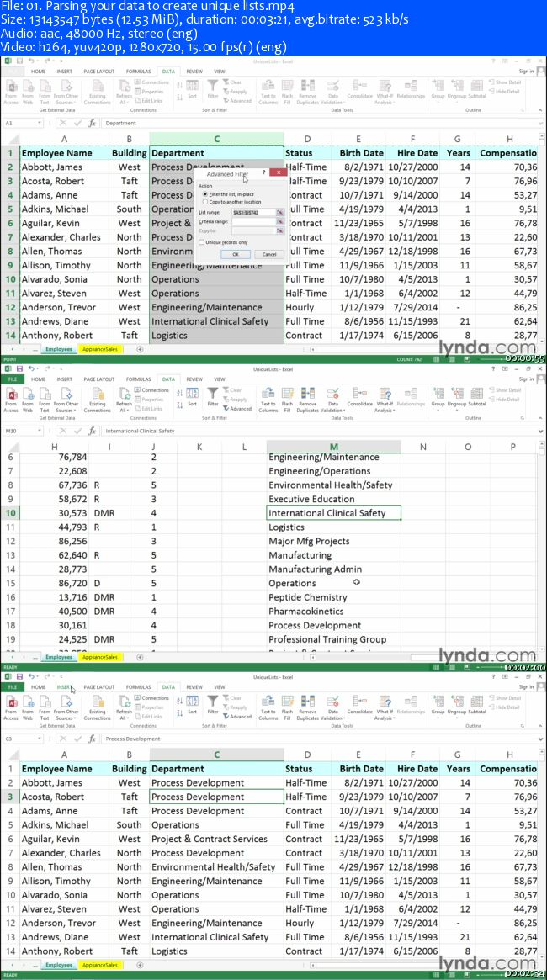The width and height of the screenshot is (547, 980).
Task: Click From Text icon in the 00:02:00 frame
Action: click(x=45, y=400)
